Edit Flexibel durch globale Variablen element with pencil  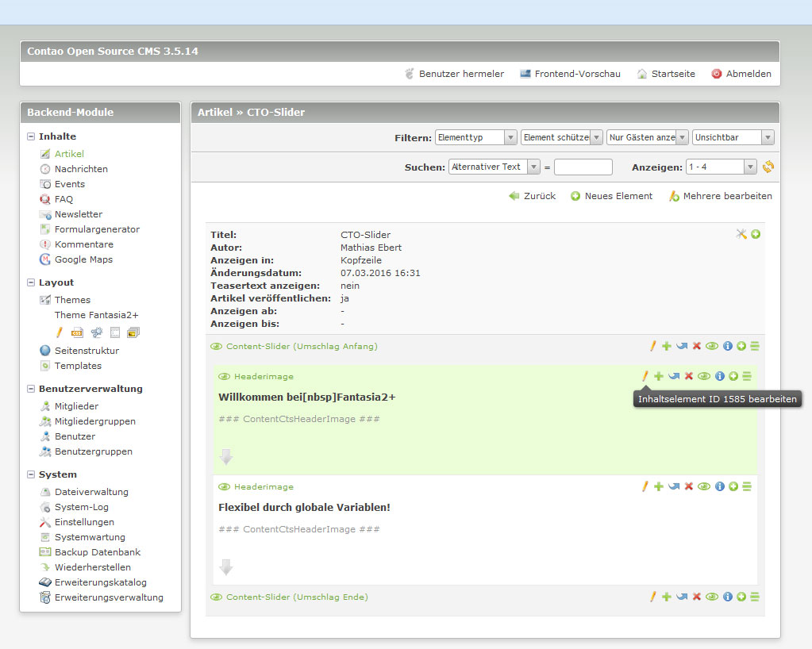(645, 486)
